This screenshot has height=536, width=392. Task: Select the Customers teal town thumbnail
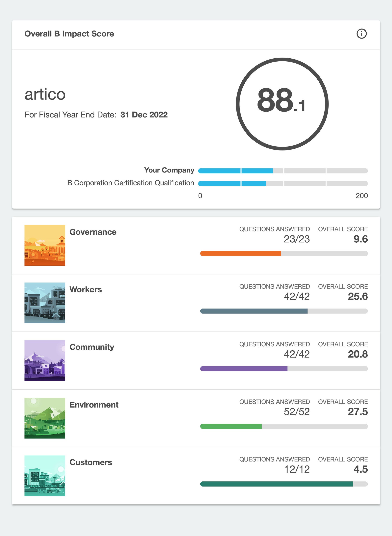click(x=45, y=475)
